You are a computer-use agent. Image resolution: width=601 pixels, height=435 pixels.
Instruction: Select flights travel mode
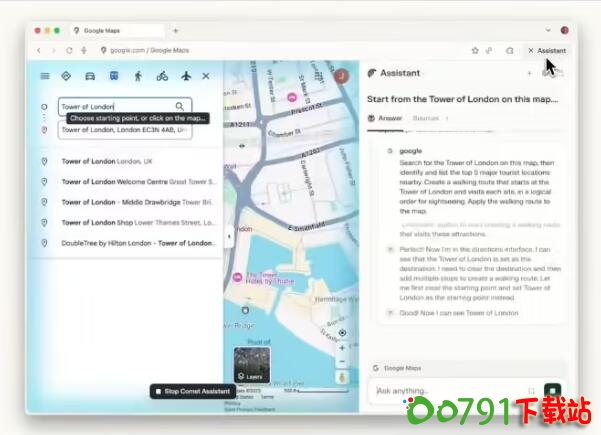coord(186,76)
